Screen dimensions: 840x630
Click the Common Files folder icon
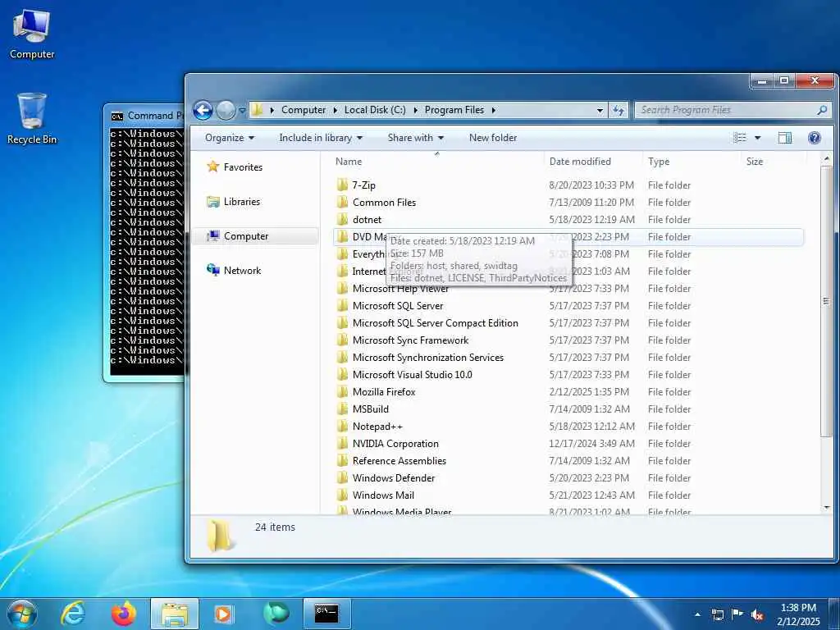[x=342, y=203]
